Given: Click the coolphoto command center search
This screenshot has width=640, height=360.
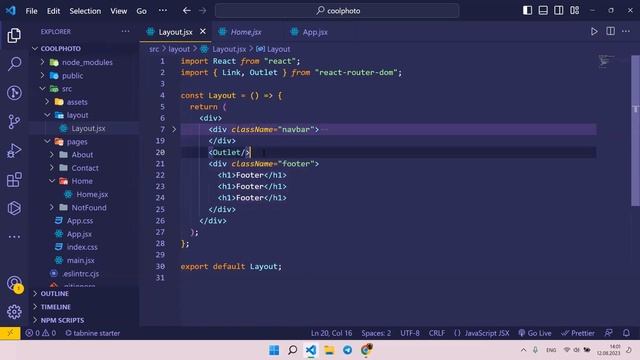Looking at the screenshot, I should [337, 11].
